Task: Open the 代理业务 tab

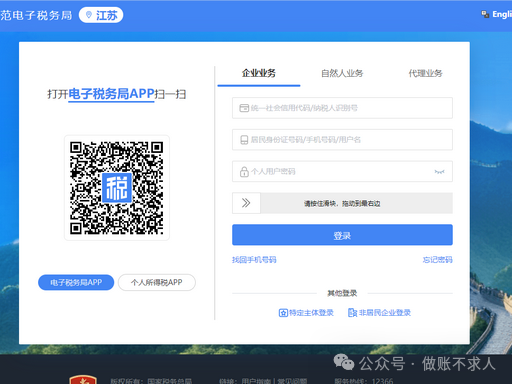Action: pos(425,73)
